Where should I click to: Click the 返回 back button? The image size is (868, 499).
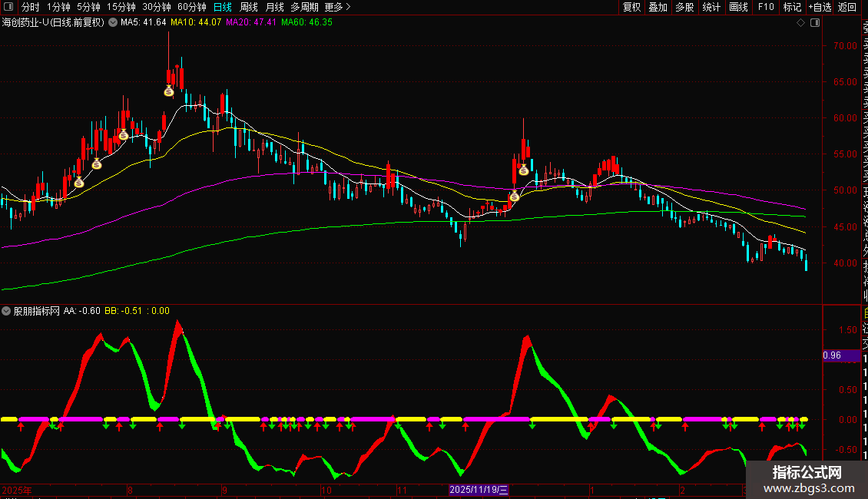click(x=847, y=7)
